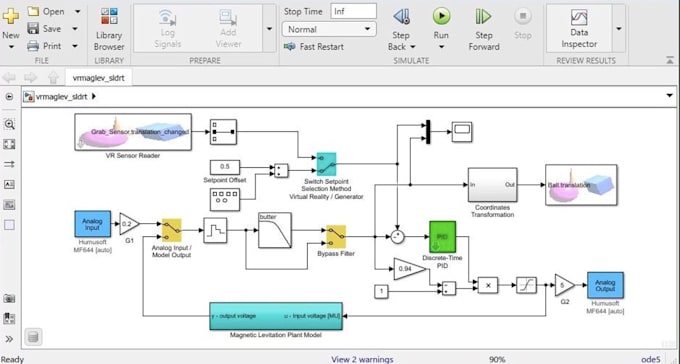Toggle the Bypass Filter switch block
Viewport: 680px width, 364px height.
[336, 236]
